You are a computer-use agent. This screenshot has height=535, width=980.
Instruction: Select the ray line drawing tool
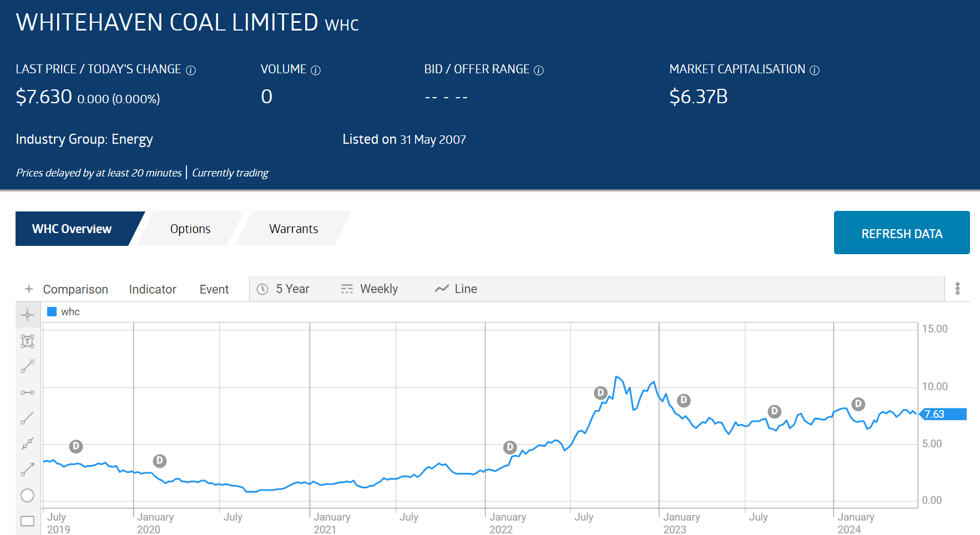point(27,418)
